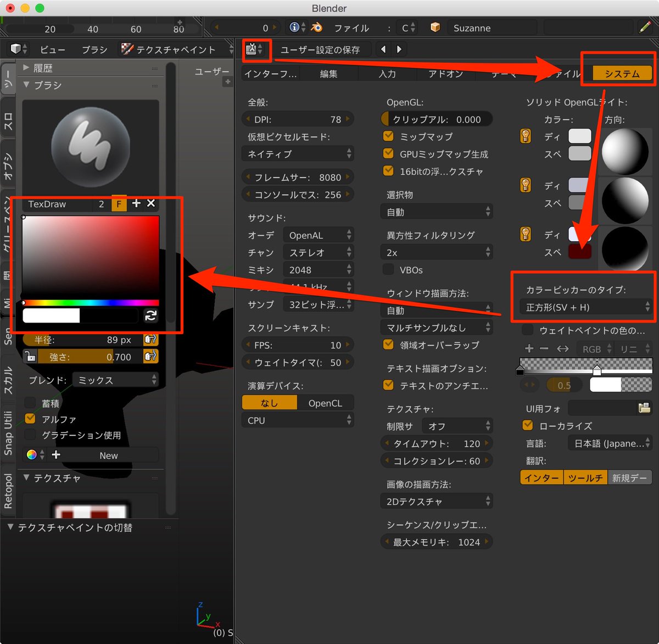The image size is (659, 644).
Task: Open the Stereo (ステレオ) channels dropdown
Action: 318,252
